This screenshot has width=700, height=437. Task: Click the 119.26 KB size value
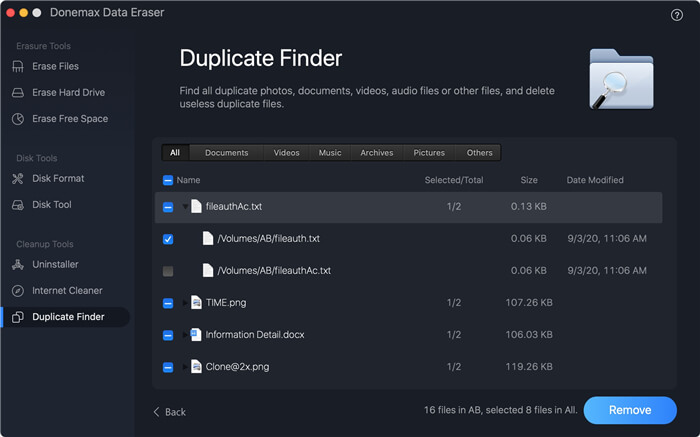[529, 367]
